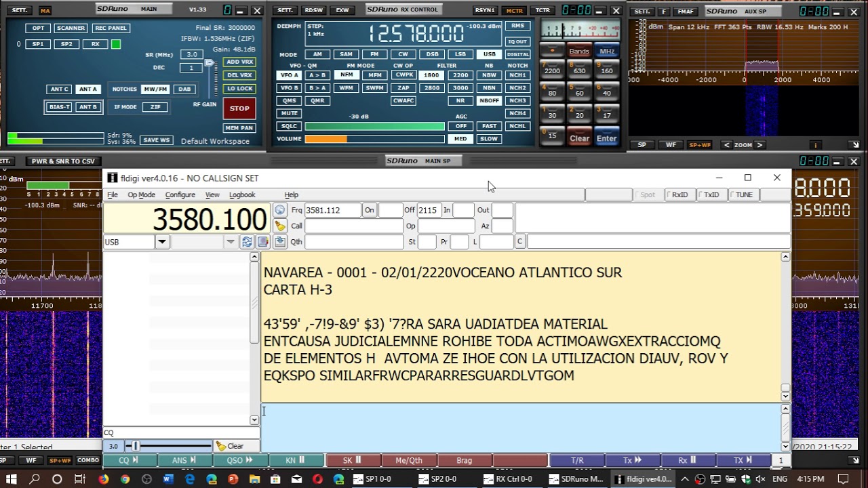Open Firefox from the taskbar

[103, 479]
